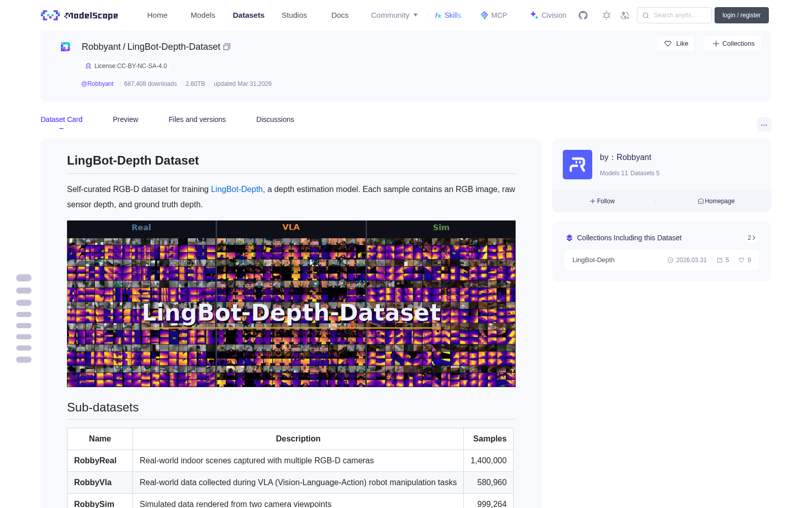Click the Description column header
The width and height of the screenshot is (812, 508).
[x=298, y=439]
